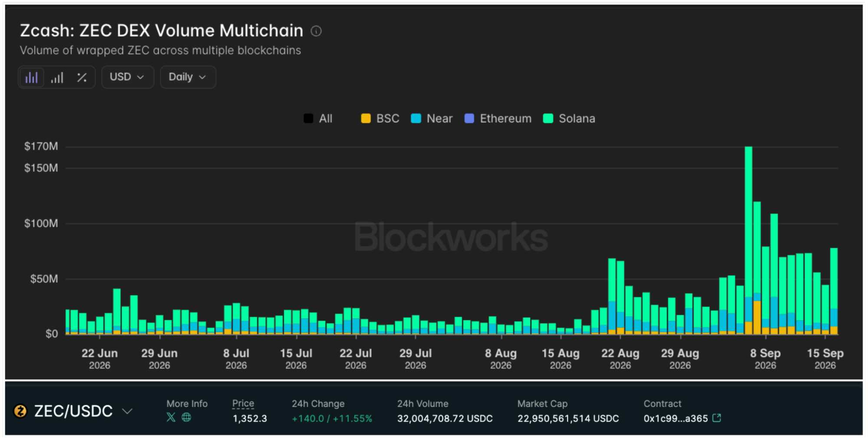Open the contract external link icon
Screen dimensions: 868x443
[x=717, y=418]
